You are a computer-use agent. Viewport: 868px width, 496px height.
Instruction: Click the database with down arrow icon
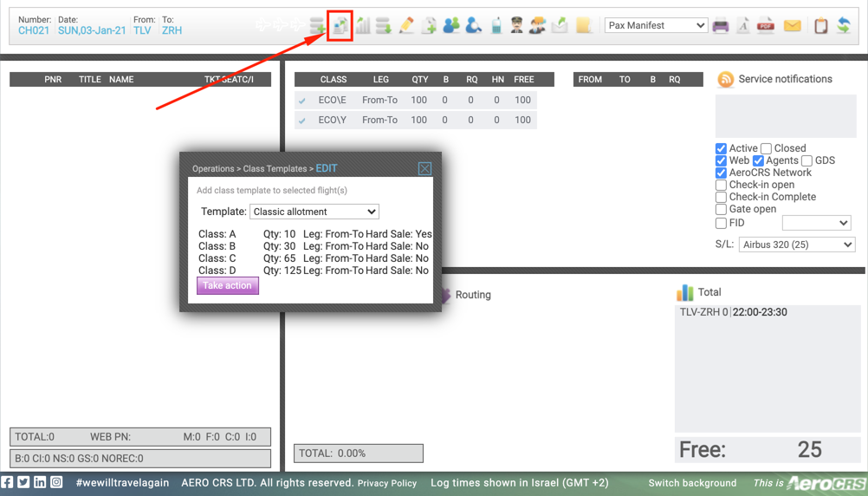(x=384, y=25)
